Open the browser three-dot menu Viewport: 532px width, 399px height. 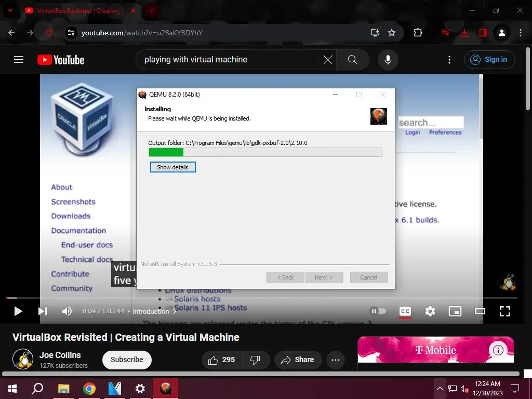click(521, 33)
